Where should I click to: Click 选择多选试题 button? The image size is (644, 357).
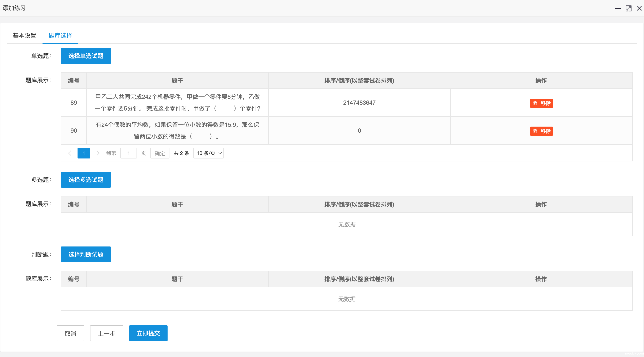86,180
